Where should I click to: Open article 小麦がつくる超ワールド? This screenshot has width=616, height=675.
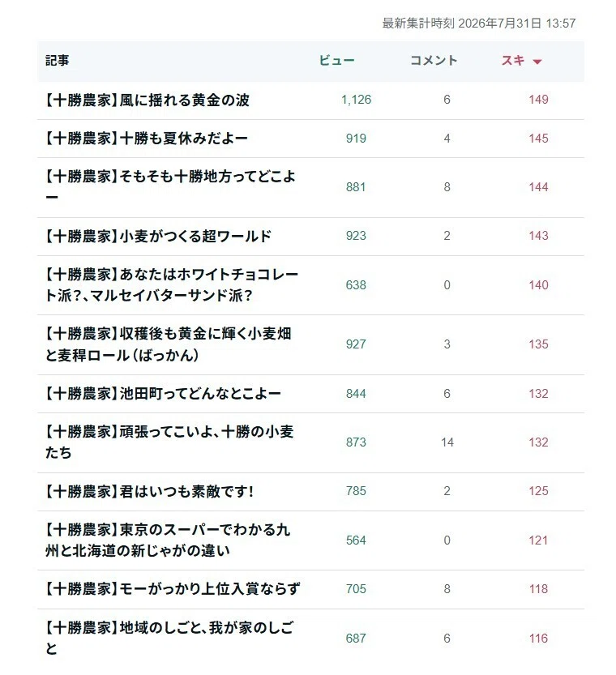(158, 236)
